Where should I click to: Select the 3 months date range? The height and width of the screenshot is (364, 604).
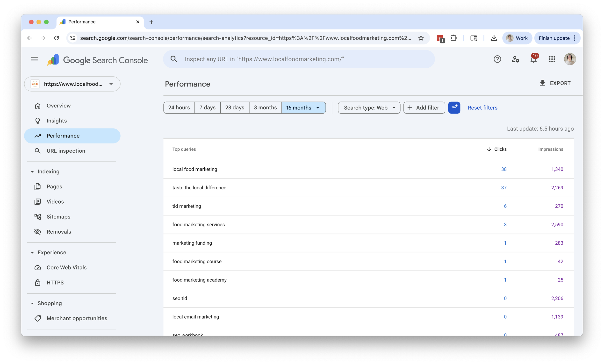pos(265,108)
